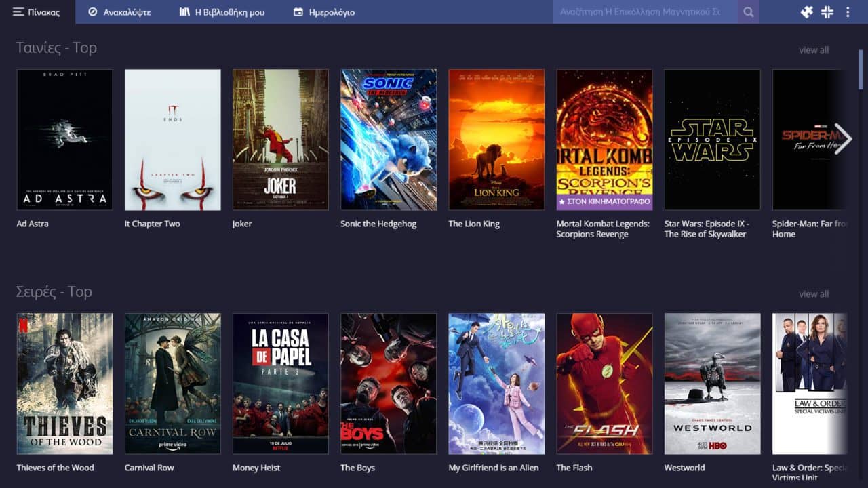Screen dimensions: 868x488
Task: Click the magnifier search button
Action: pyautogui.click(x=749, y=12)
